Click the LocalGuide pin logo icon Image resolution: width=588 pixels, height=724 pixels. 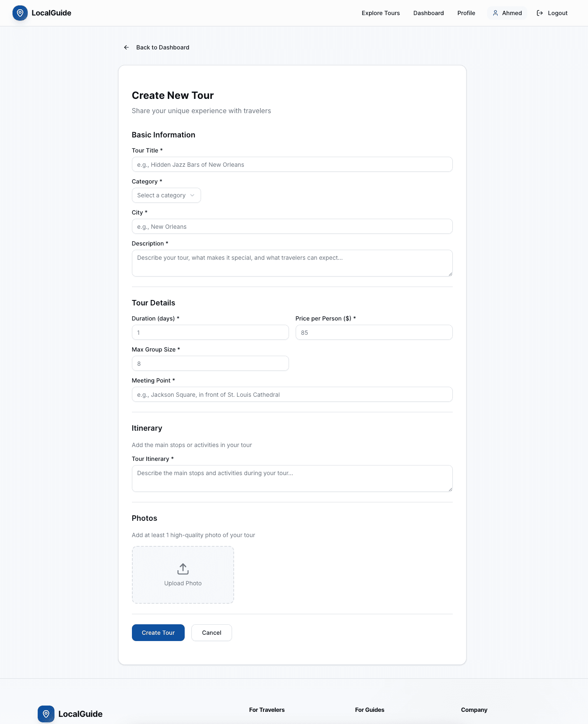pos(20,13)
